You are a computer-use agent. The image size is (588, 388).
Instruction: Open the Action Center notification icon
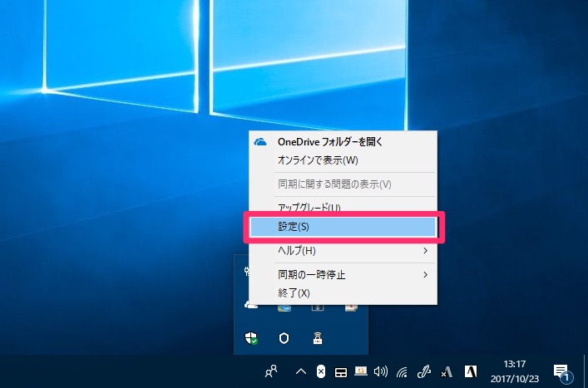pyautogui.click(x=563, y=372)
